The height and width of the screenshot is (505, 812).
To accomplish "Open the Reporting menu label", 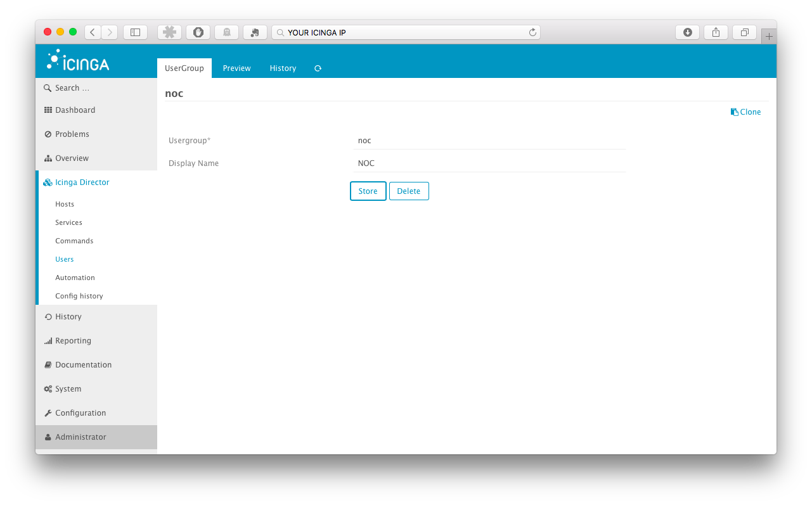I will click(74, 341).
